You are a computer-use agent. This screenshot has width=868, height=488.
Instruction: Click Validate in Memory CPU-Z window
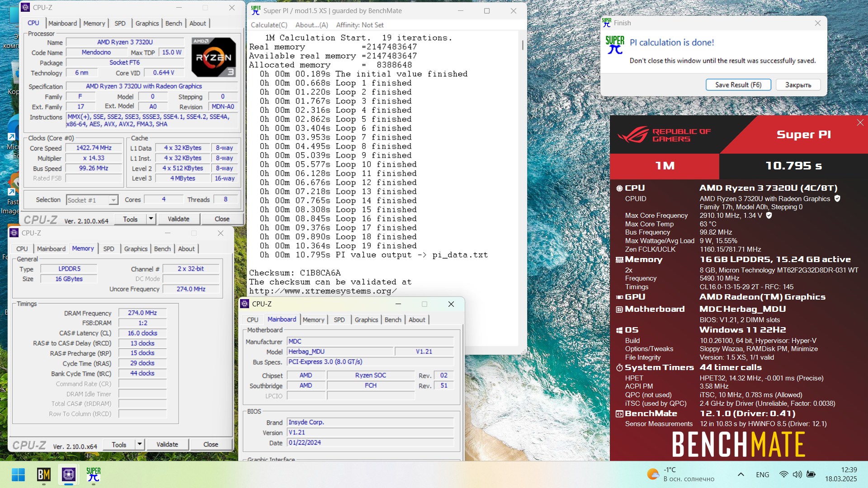tap(167, 445)
